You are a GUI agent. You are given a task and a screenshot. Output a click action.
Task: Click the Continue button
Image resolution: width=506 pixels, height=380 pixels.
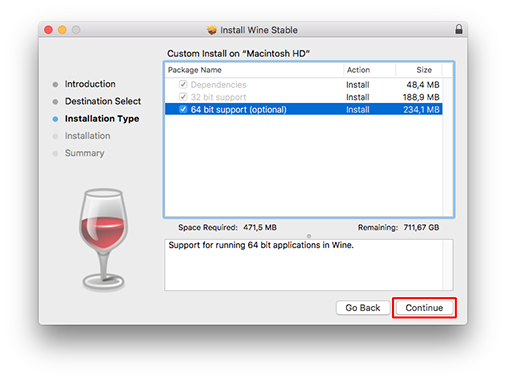[x=424, y=308]
